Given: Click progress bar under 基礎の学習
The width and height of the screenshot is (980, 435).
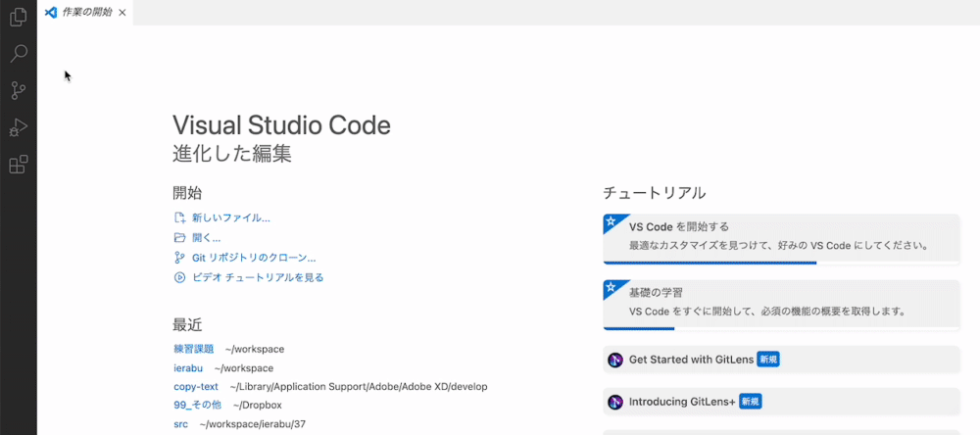Looking at the screenshot, I should pos(781,329).
